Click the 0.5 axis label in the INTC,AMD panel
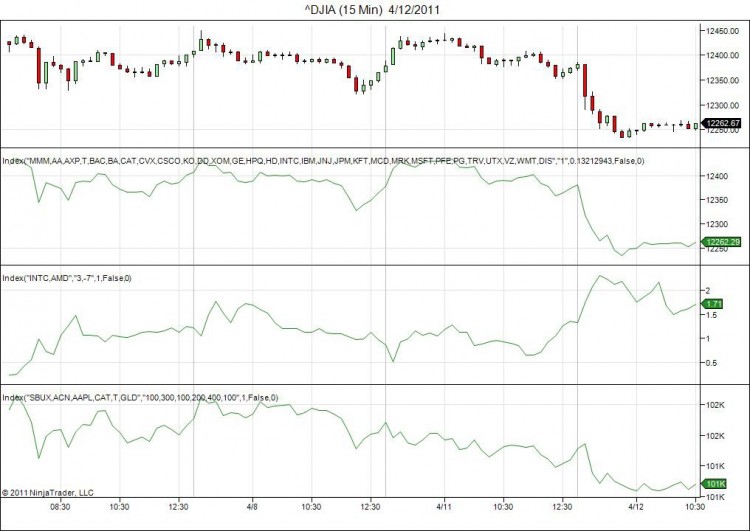This screenshot has width=750, height=531. click(711, 363)
